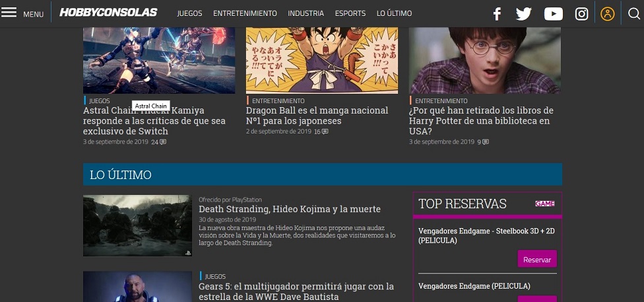Click the GAME store logo

[x=545, y=204]
